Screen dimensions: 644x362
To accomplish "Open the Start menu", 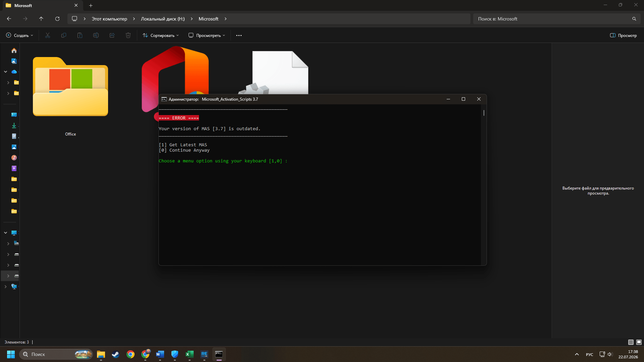I will point(11,354).
